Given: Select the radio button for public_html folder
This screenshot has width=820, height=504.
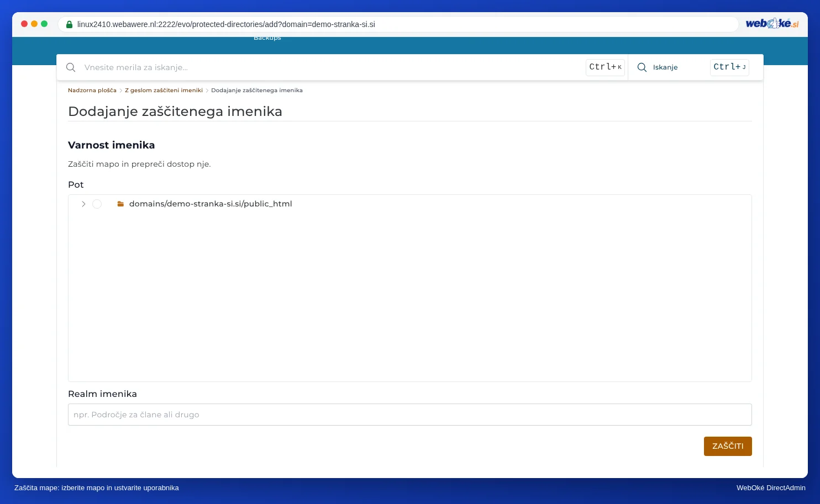Looking at the screenshot, I should pos(97,204).
